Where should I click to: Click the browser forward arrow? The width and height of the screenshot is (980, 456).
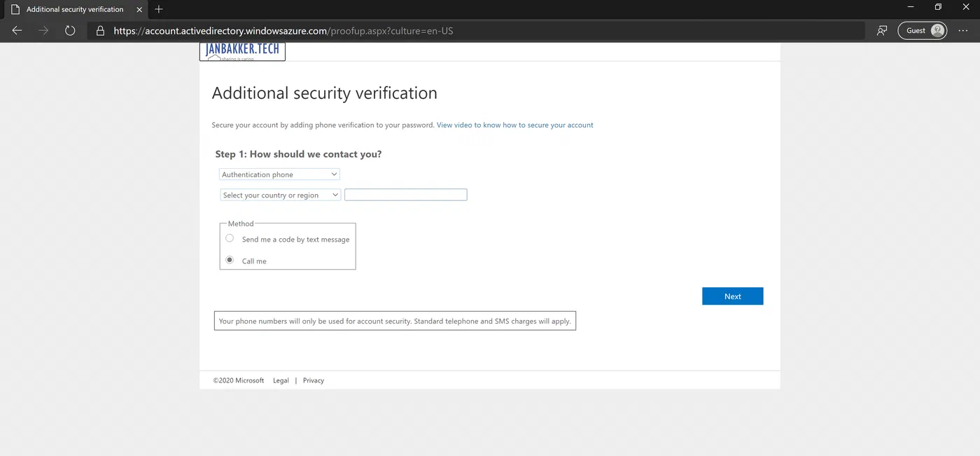click(43, 31)
